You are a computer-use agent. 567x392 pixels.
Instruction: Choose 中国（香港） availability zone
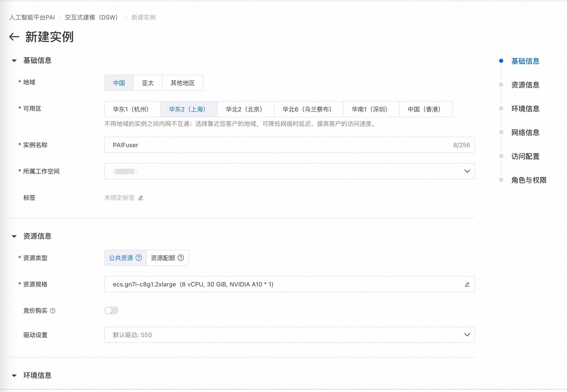(426, 109)
